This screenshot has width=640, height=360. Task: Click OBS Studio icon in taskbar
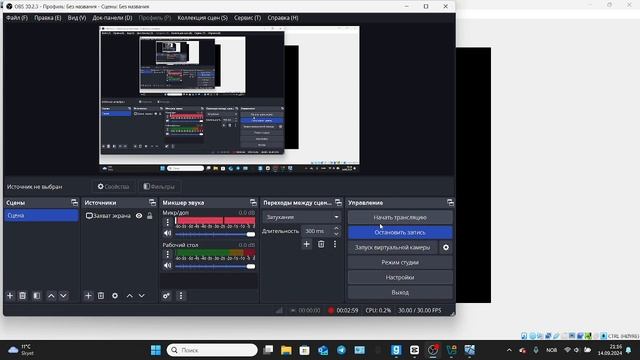[433, 350]
